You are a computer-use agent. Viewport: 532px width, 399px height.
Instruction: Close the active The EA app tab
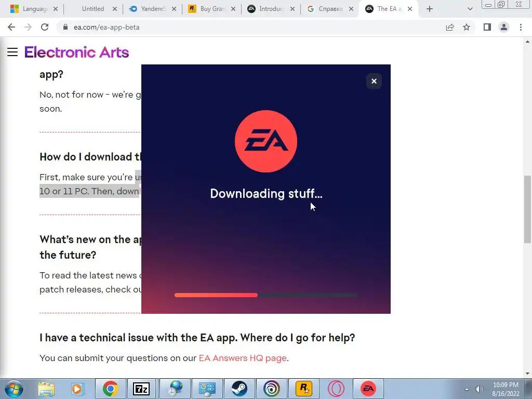pyautogui.click(x=410, y=9)
